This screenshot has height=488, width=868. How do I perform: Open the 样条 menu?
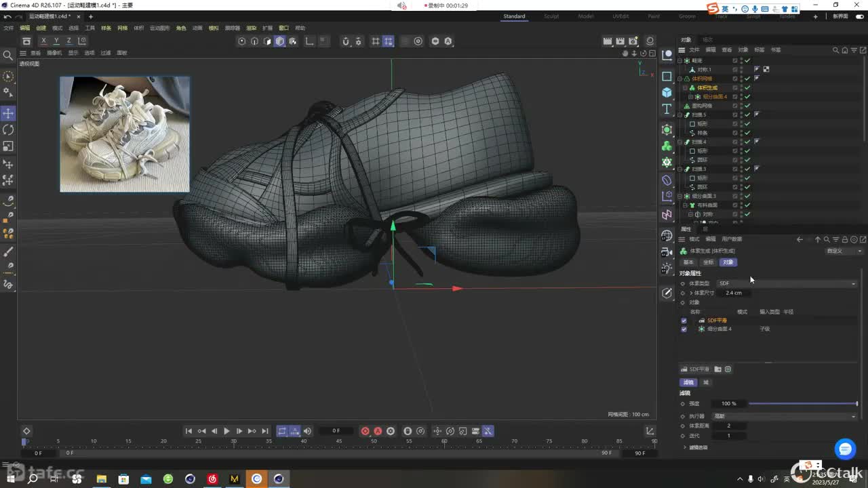pos(106,28)
